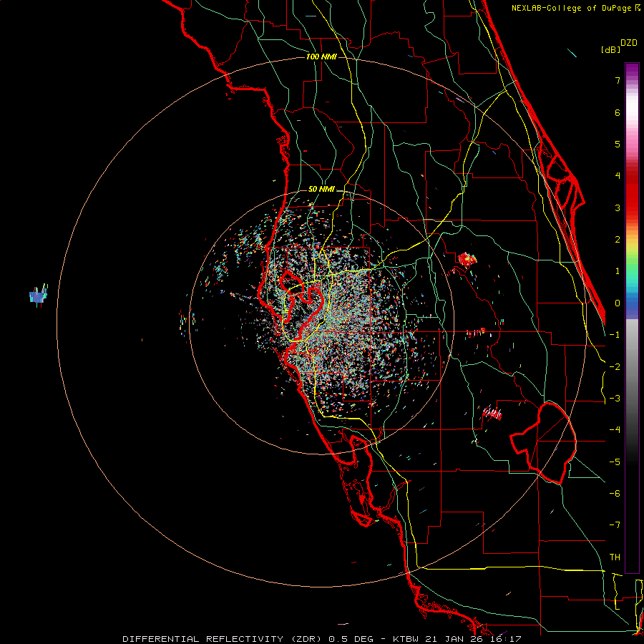The height and width of the screenshot is (644, 644).
Task: Click the 6 value on color scale
Action: (618, 112)
